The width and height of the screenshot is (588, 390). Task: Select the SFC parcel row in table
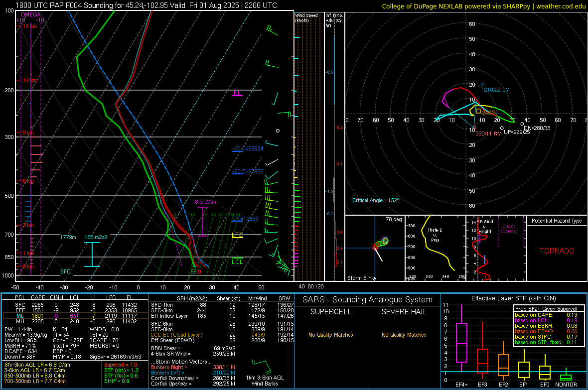pos(75,305)
